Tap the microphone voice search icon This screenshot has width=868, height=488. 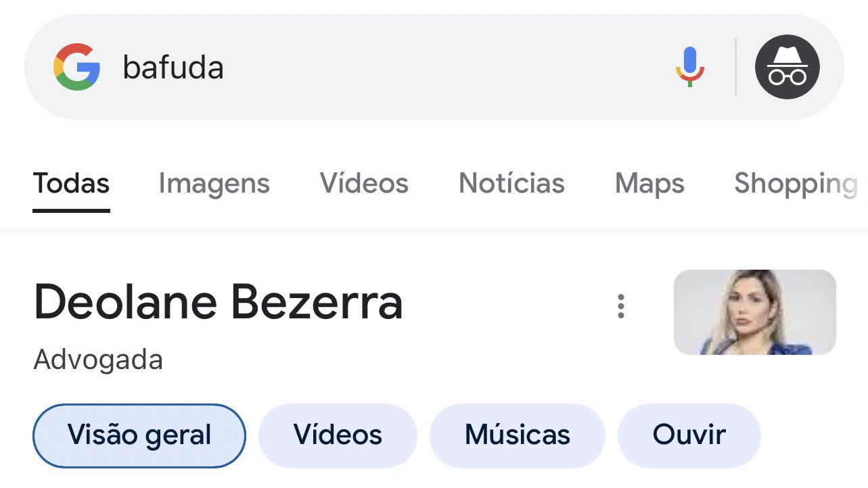pyautogui.click(x=689, y=67)
